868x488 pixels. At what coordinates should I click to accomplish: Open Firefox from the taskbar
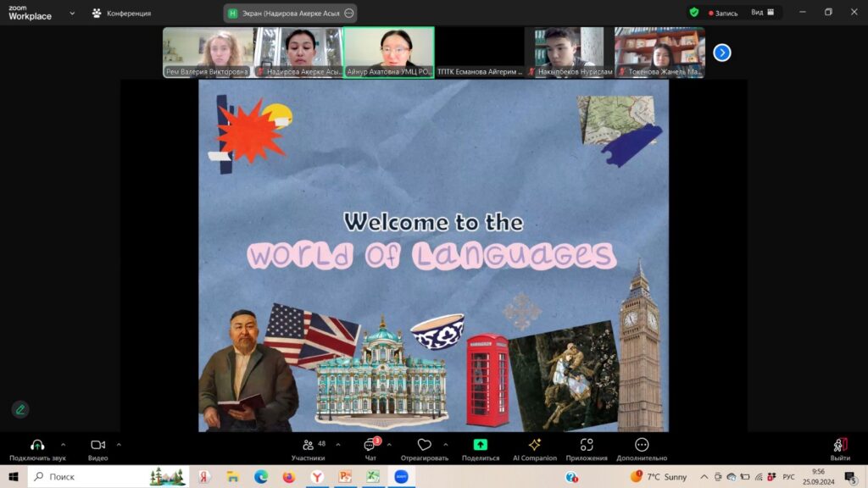(289, 476)
